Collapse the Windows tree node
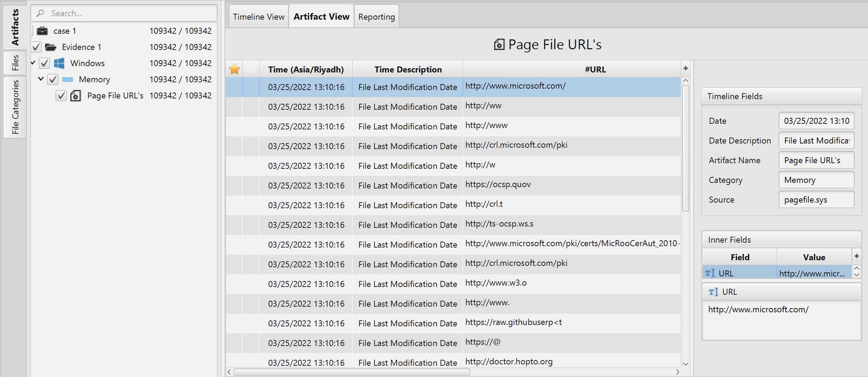The height and width of the screenshot is (377, 868). tap(33, 63)
